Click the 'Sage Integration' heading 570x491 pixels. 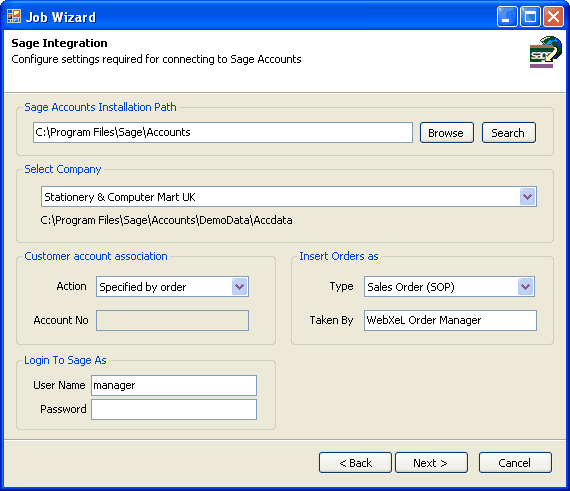coord(59,43)
